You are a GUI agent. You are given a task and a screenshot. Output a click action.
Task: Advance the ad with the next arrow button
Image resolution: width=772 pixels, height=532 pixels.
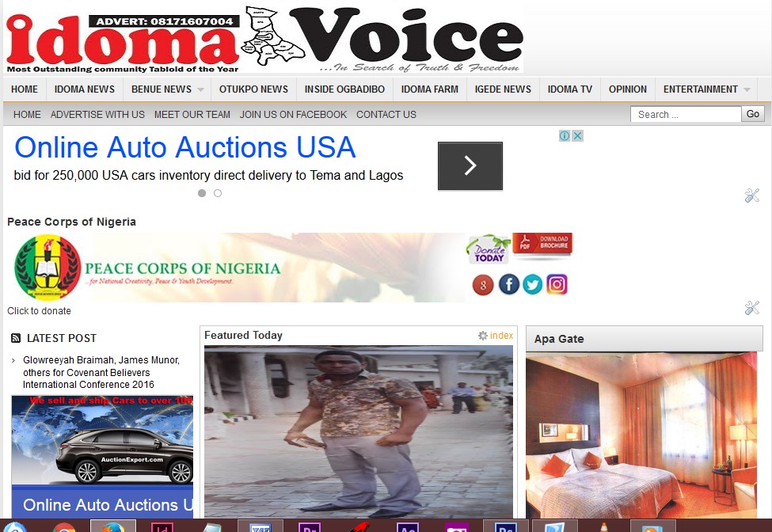pyautogui.click(x=470, y=165)
